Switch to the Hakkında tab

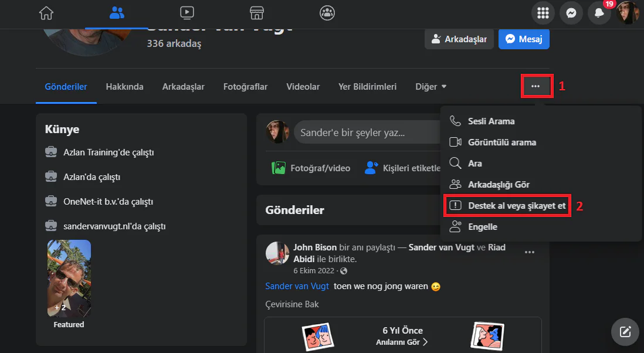coord(124,86)
